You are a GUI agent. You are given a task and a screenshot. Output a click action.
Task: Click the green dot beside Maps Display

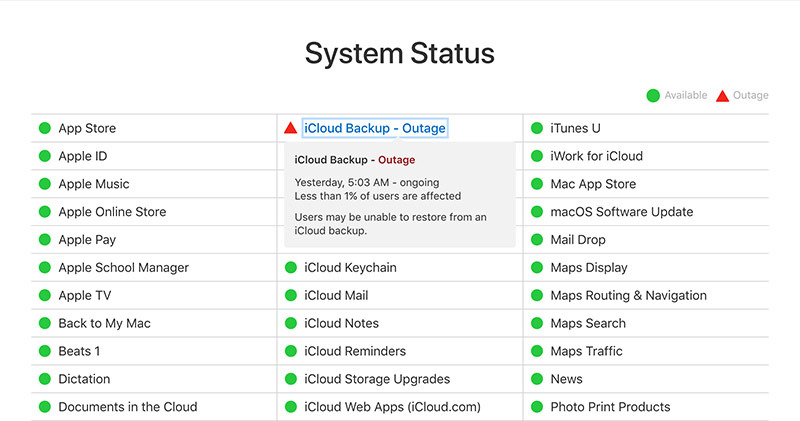(537, 267)
